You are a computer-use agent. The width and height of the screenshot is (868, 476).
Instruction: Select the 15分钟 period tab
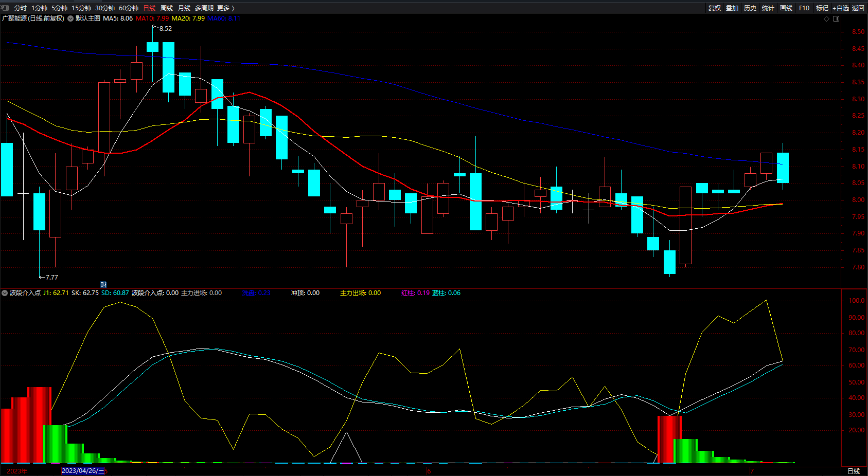81,8
